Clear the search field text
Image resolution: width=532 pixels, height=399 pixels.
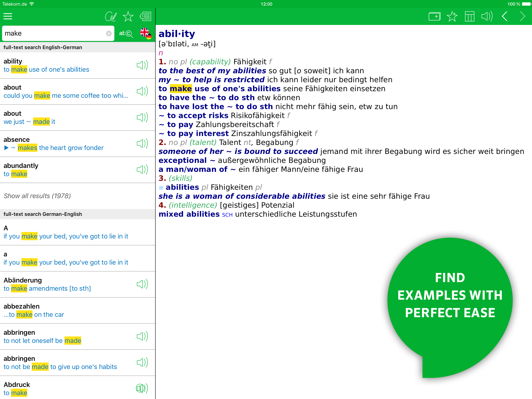point(109,34)
